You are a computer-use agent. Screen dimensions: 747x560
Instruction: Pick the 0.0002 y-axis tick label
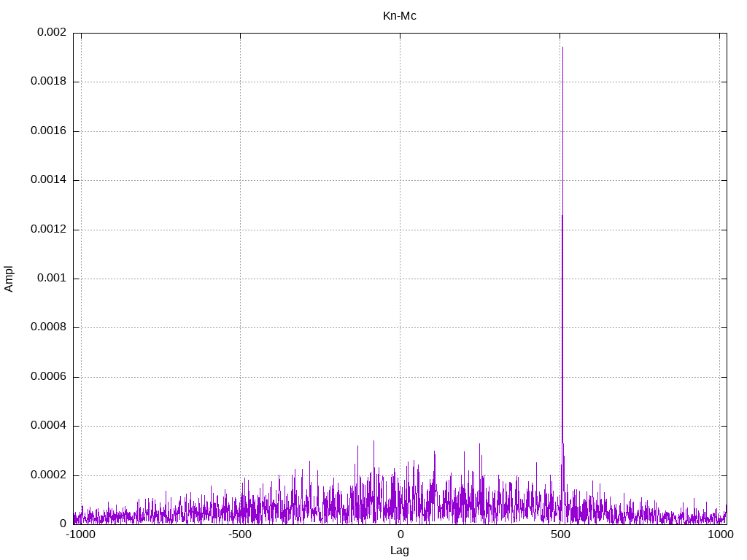click(x=48, y=475)
